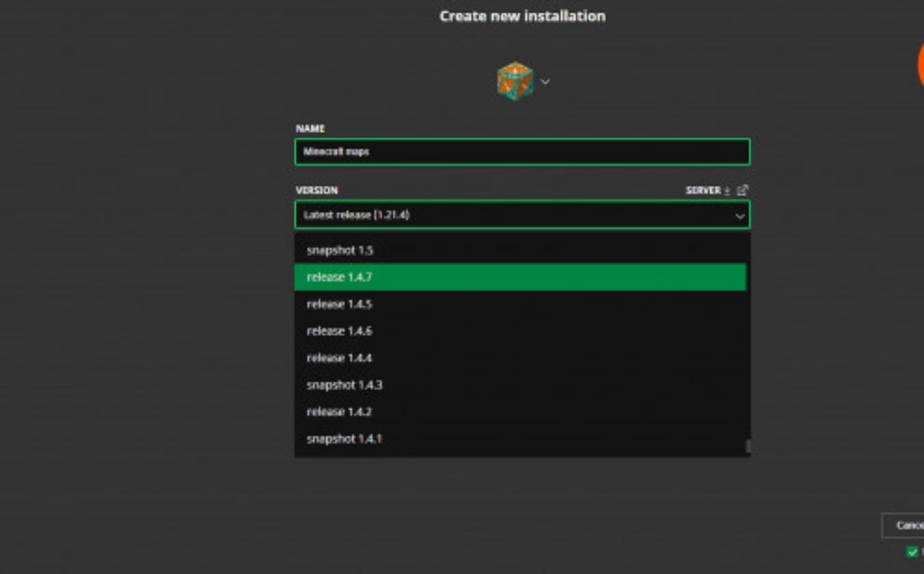Expand the icon chooser chevron
Screen dimensions: 924x574
545,82
